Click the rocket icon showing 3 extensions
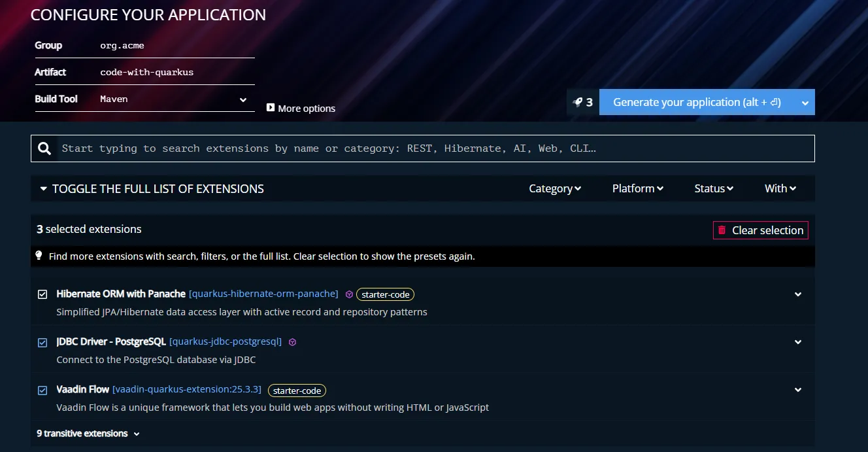 click(578, 102)
